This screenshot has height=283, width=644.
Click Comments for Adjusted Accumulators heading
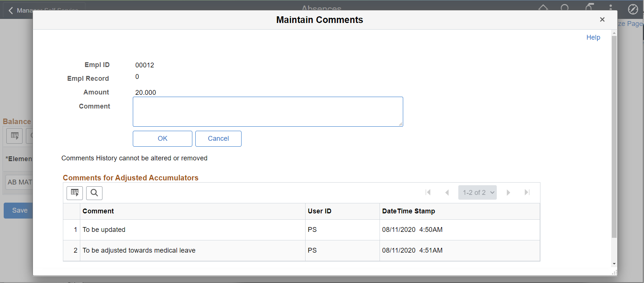[131, 178]
